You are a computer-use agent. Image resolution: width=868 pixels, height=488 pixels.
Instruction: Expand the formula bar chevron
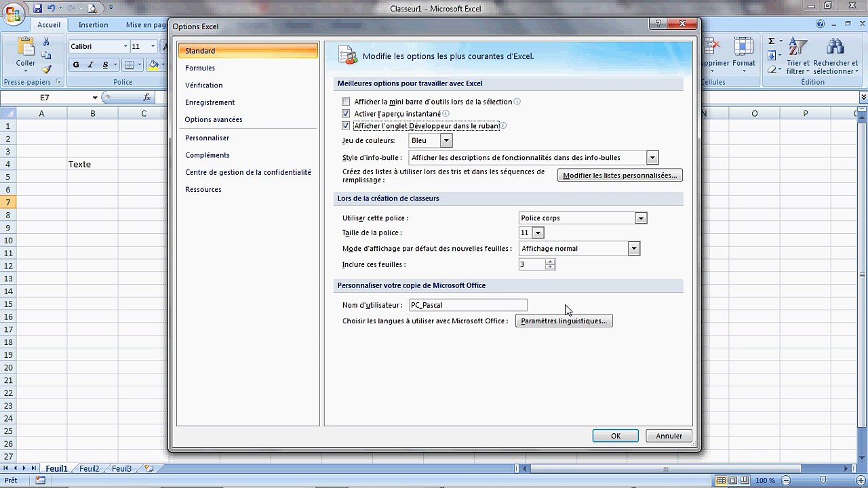pyautogui.click(x=863, y=98)
